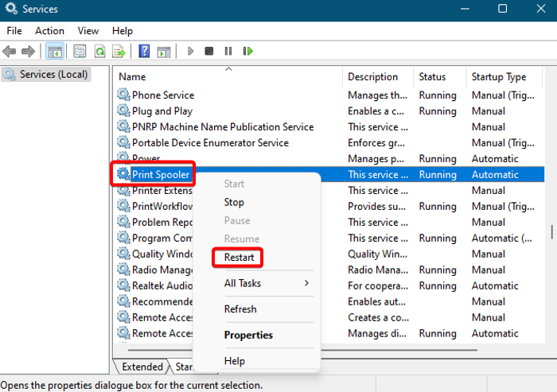The width and height of the screenshot is (557, 392).
Task: Click the Realtek Audio service gear icon
Action: point(123,285)
